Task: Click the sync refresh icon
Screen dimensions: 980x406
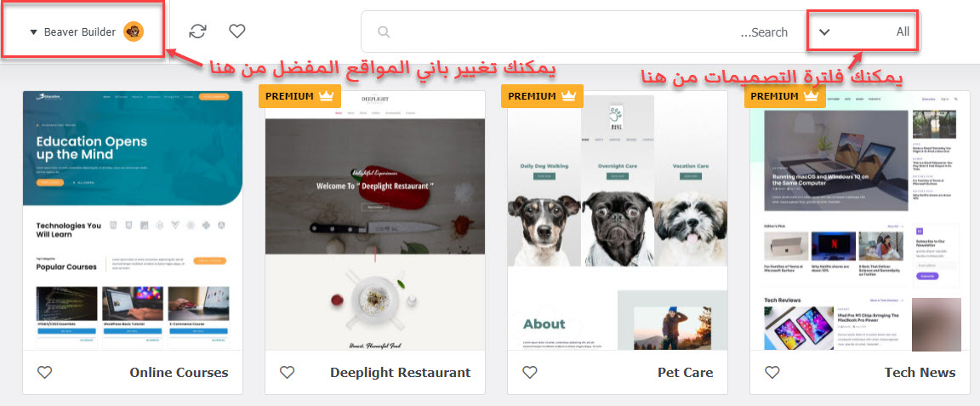Action: pos(197,31)
